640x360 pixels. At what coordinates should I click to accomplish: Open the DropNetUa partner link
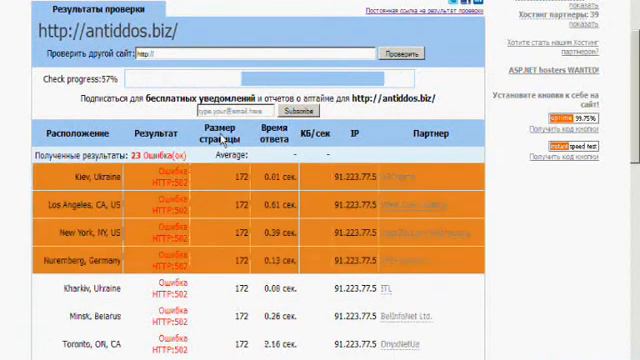point(400,344)
